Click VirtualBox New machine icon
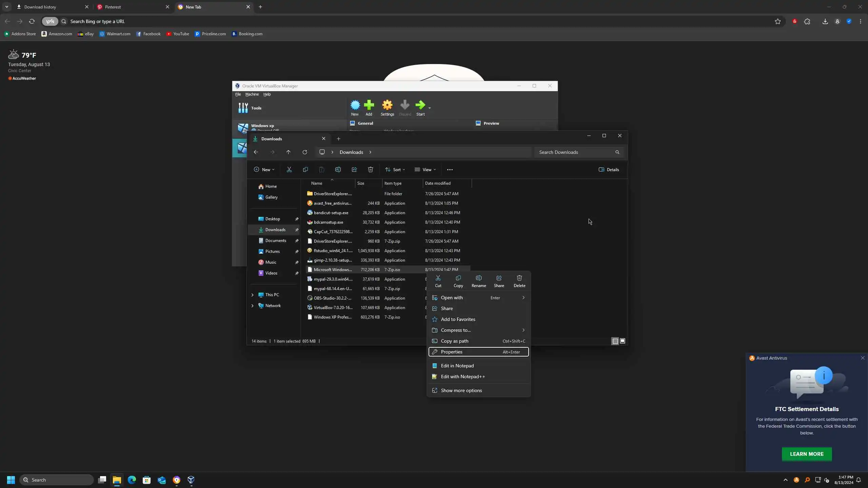868x488 pixels. [355, 105]
